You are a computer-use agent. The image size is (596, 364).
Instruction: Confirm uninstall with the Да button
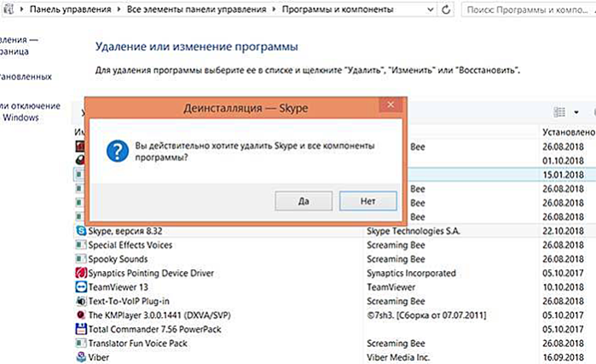[304, 201]
